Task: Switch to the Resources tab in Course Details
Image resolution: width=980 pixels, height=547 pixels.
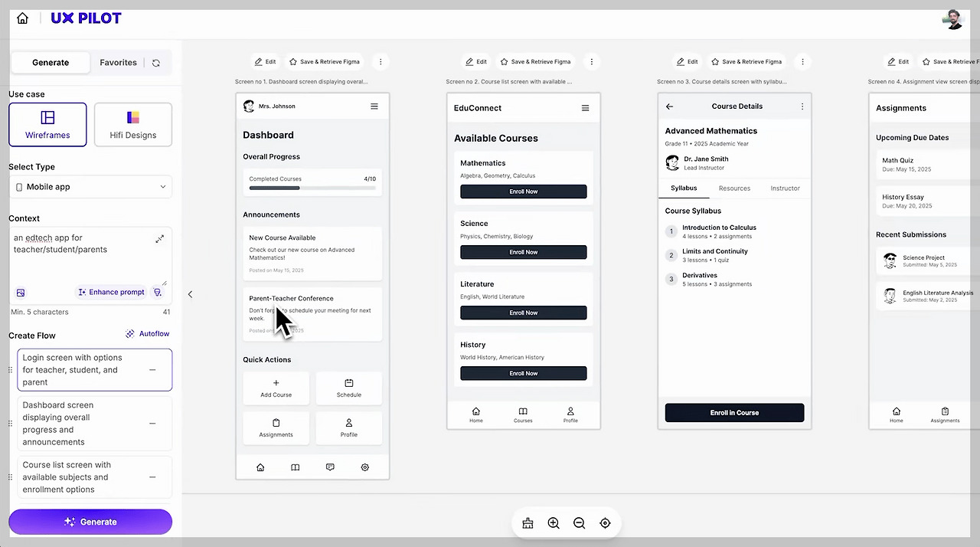Action: 733,188
